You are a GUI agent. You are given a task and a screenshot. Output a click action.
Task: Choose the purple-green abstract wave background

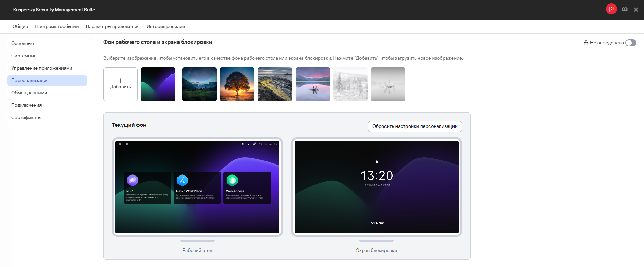(x=158, y=84)
